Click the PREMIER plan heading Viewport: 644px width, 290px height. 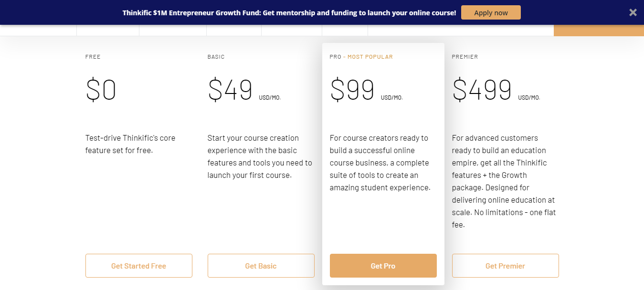465,57
